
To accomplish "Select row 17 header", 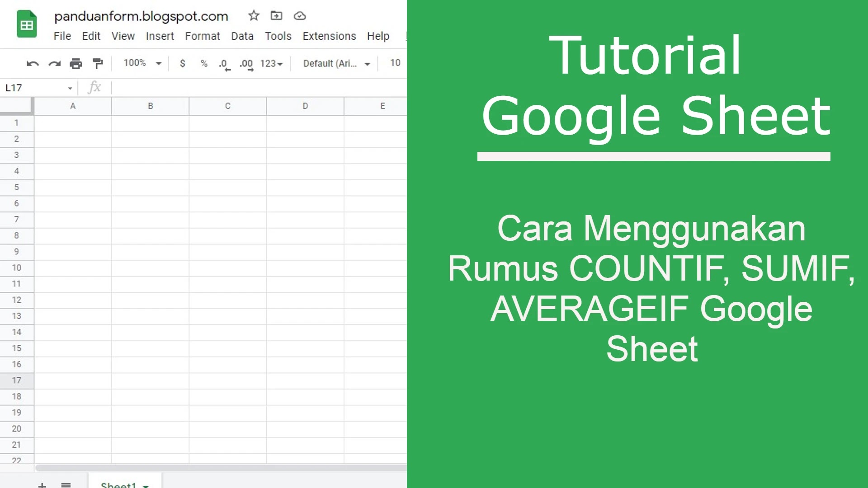I will [x=17, y=380].
